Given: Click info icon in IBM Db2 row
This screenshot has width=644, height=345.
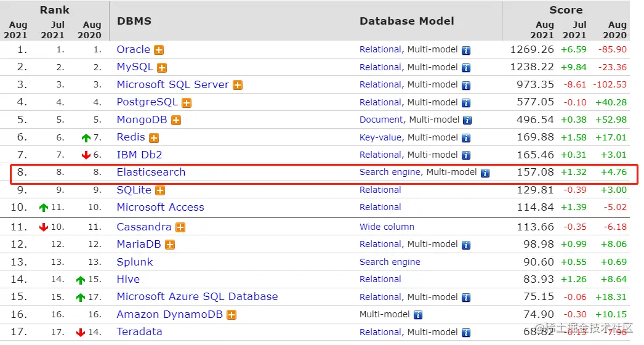Looking at the screenshot, I should pyautogui.click(x=466, y=155).
